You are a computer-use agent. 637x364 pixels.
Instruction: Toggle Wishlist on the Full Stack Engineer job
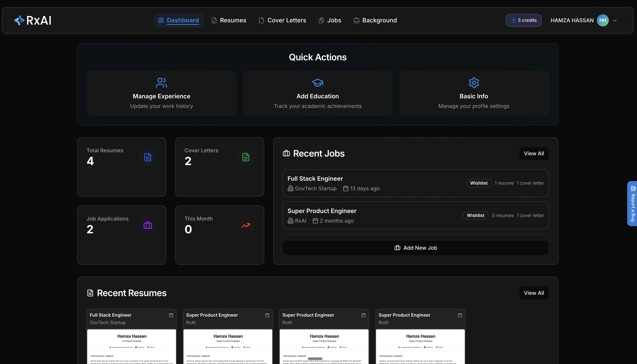point(479,183)
